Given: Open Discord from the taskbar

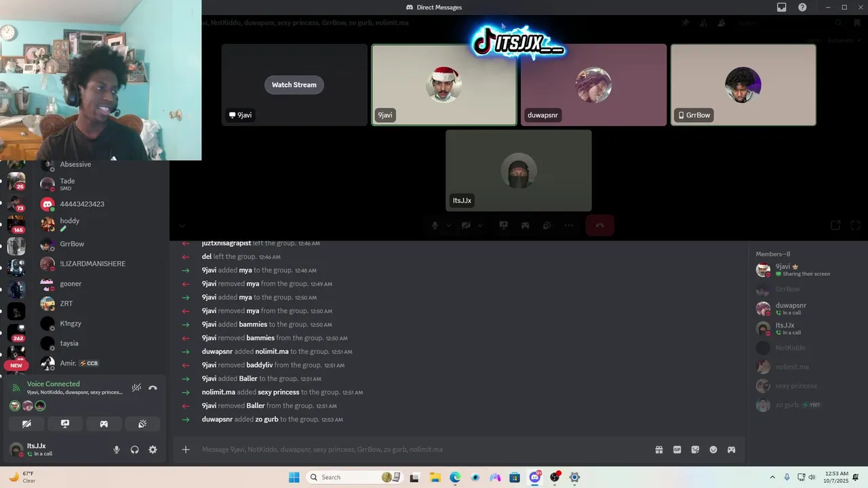Looking at the screenshot, I should [x=535, y=477].
